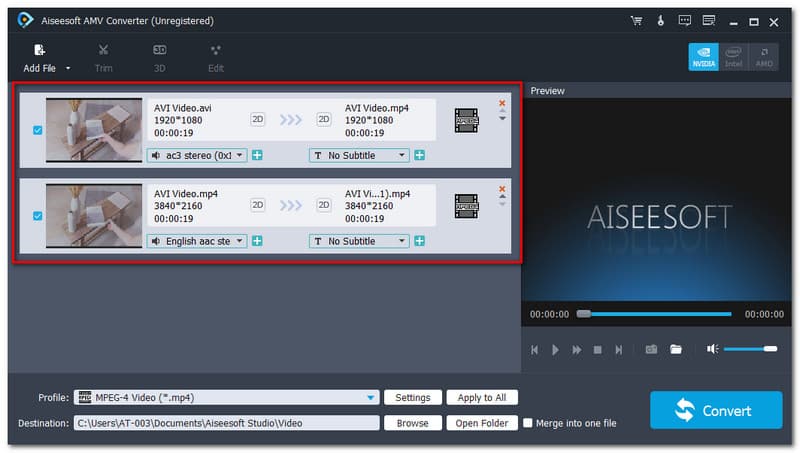Start conversion with Convert button
The image size is (800, 453).
tap(716, 410)
